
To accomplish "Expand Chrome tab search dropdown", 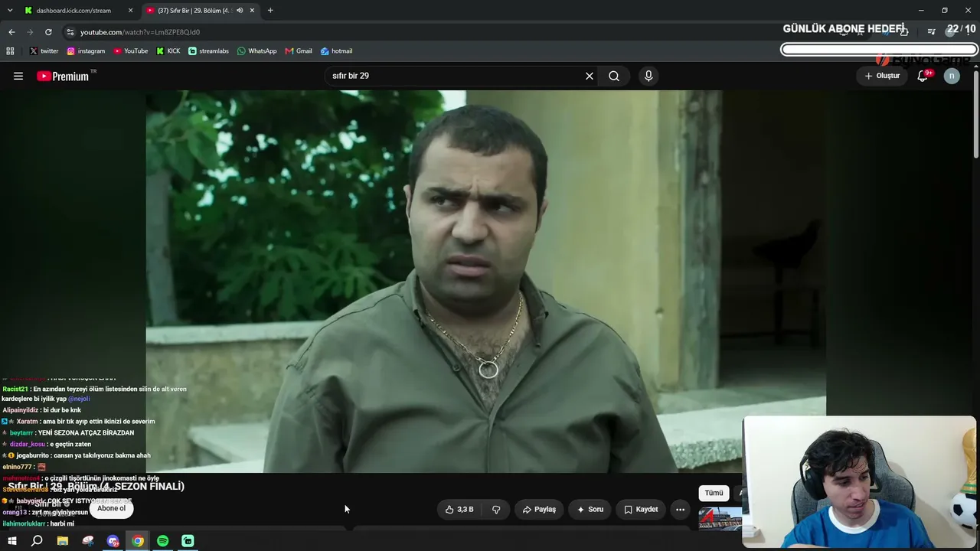I will pyautogui.click(x=10, y=11).
